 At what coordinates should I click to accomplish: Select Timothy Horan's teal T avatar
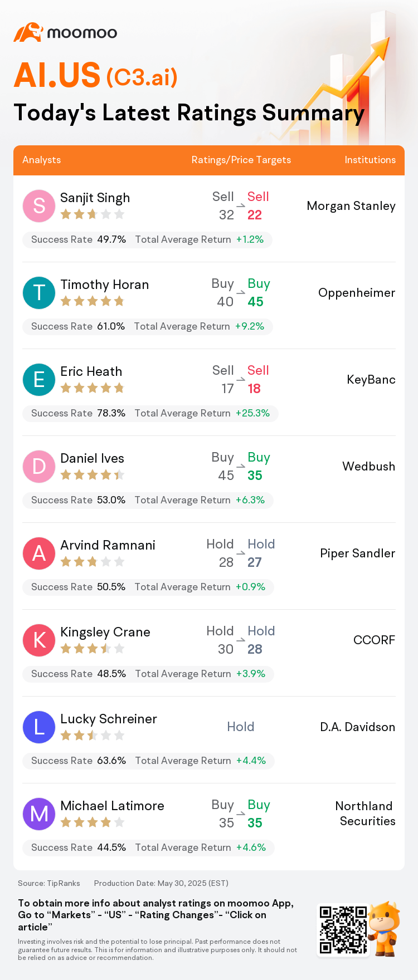click(x=39, y=292)
